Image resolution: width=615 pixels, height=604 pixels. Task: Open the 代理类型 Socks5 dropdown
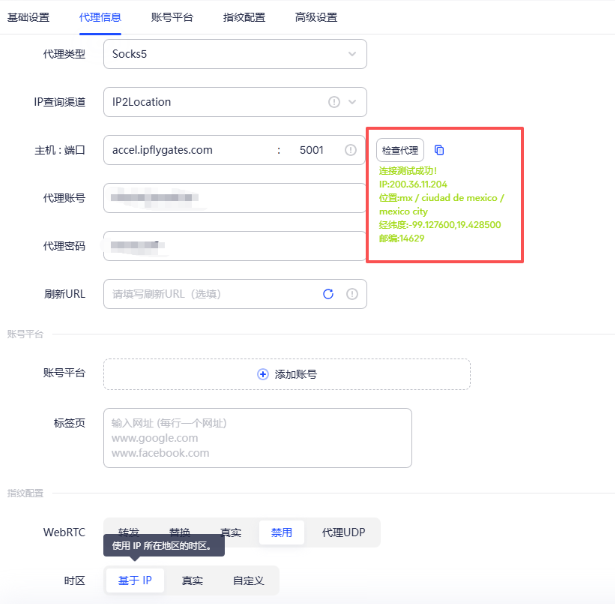(x=235, y=54)
